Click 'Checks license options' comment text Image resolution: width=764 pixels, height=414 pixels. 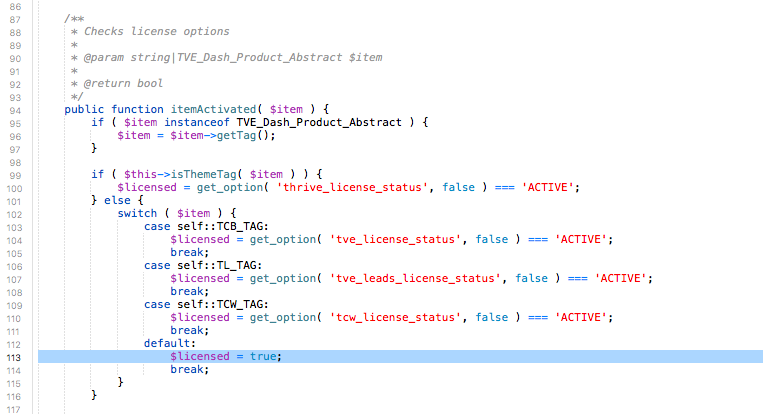click(x=156, y=31)
